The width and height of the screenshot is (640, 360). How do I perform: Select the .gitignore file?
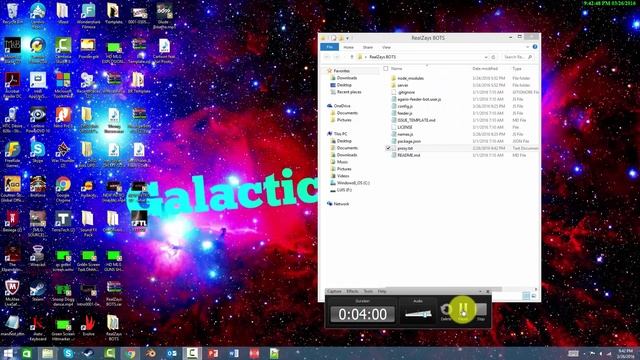coord(406,92)
